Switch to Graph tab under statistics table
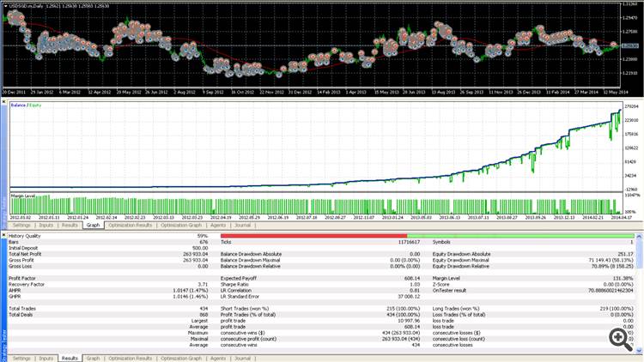The image size is (644, 362). click(x=94, y=359)
